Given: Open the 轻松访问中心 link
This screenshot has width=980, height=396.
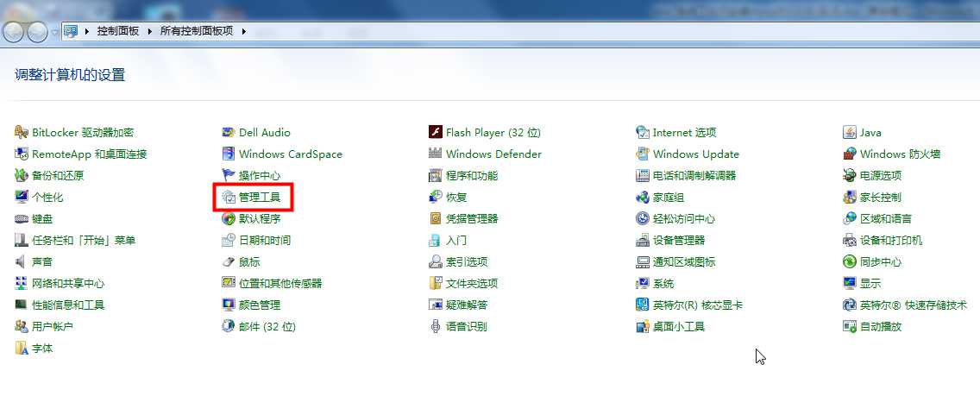Looking at the screenshot, I should click(684, 218).
